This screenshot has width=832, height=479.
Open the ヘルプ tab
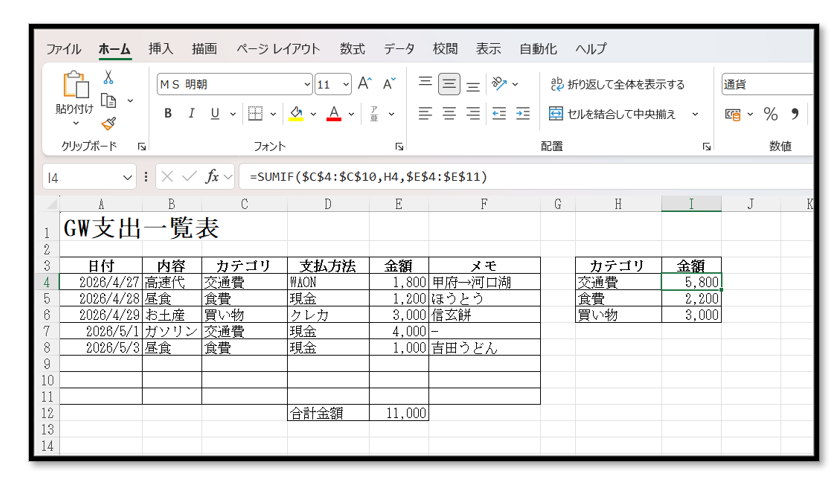pos(591,49)
